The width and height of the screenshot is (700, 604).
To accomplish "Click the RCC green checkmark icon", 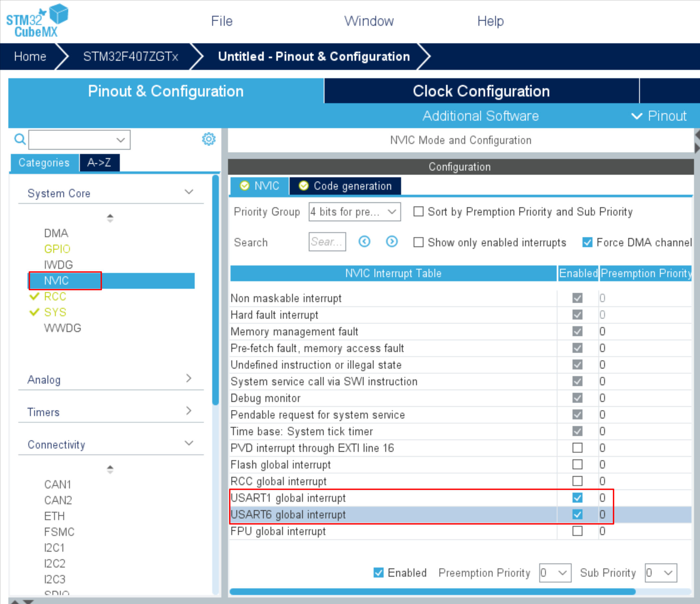I will point(35,297).
